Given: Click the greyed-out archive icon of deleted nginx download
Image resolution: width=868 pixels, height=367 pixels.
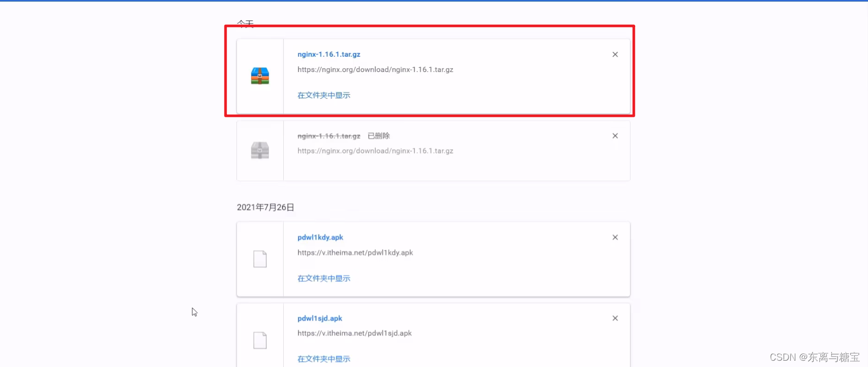Looking at the screenshot, I should point(260,151).
